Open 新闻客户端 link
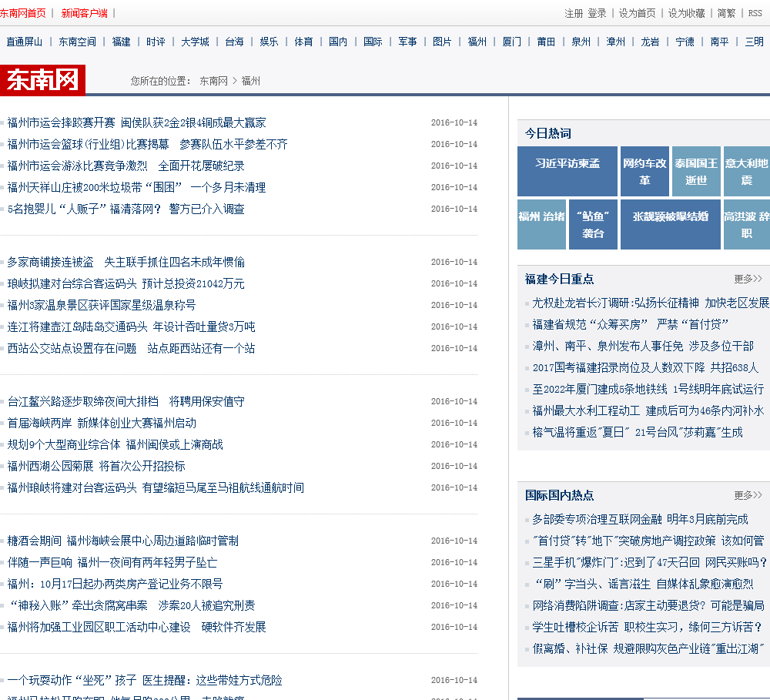 [x=85, y=13]
